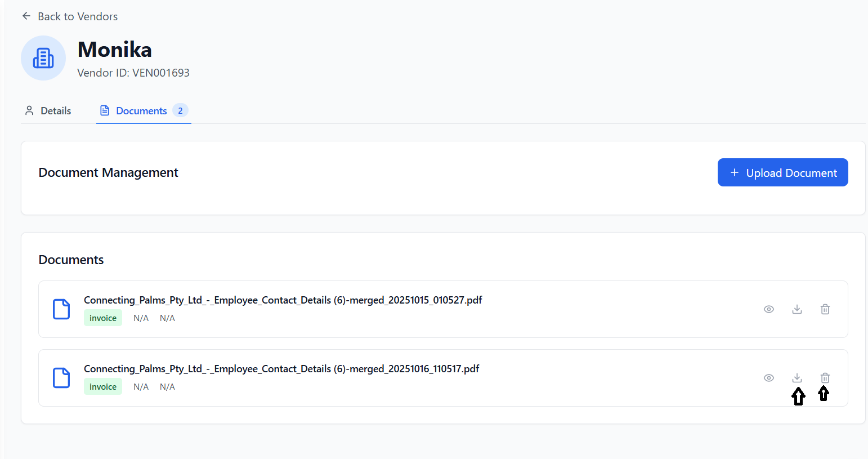Click the blue file icon on the first document
This screenshot has width=868, height=459.
(x=61, y=309)
